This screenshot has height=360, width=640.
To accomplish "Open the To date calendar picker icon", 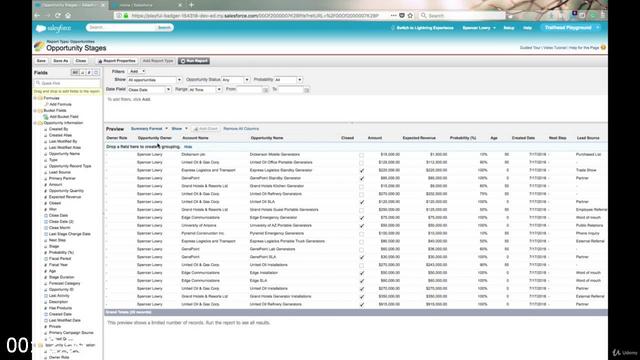I will [307, 89].
